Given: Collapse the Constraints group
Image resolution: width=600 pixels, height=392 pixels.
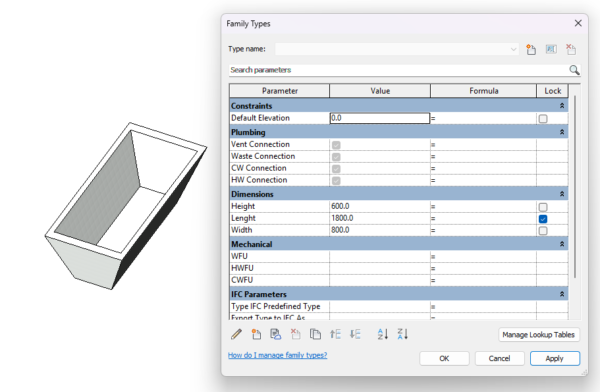Looking at the screenshot, I should click(x=562, y=106).
